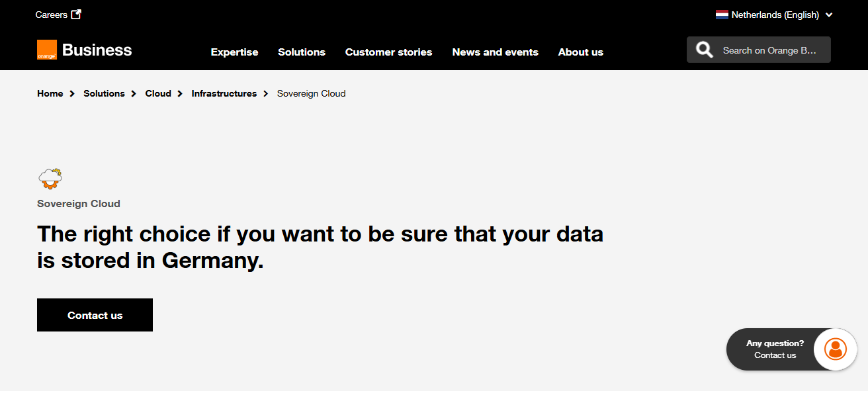Screen dimensions: 868x397
Task: Click the chevron after Infrastructures breadcrumb
Action: coord(266,94)
